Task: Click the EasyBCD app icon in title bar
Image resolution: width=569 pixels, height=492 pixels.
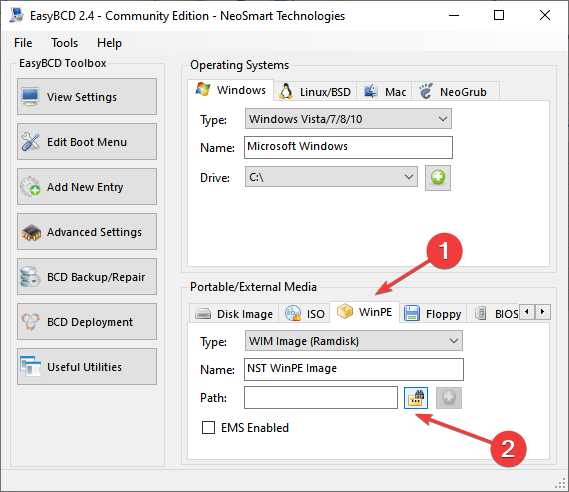Action: [17, 15]
